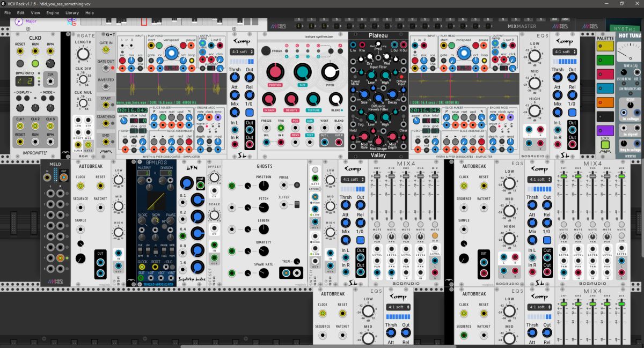644x348 pixels.
Task: Flip the JITTER switch on GHOSTS
Action: (297, 204)
